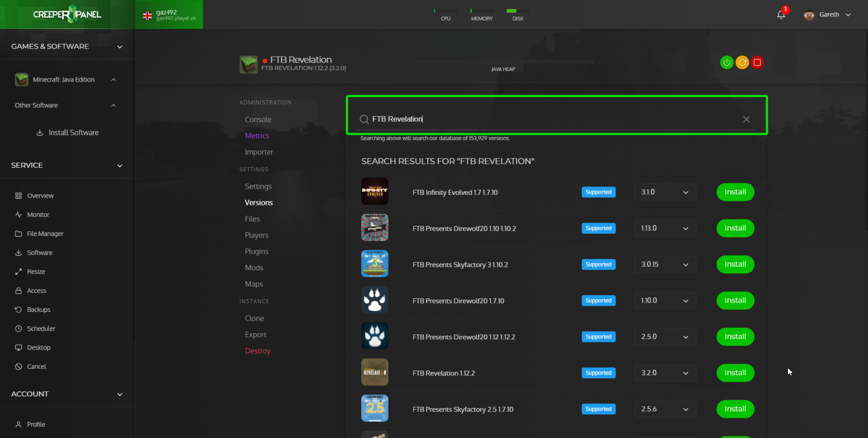This screenshot has height=438, width=868.
Task: Open Desktop in the sidebar
Action: click(39, 348)
